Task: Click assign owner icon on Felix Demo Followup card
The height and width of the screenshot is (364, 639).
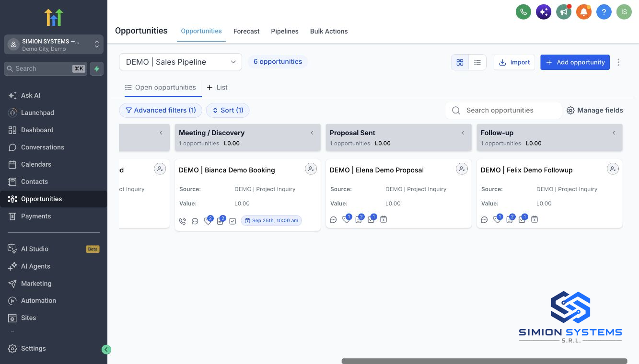Action: point(613,169)
